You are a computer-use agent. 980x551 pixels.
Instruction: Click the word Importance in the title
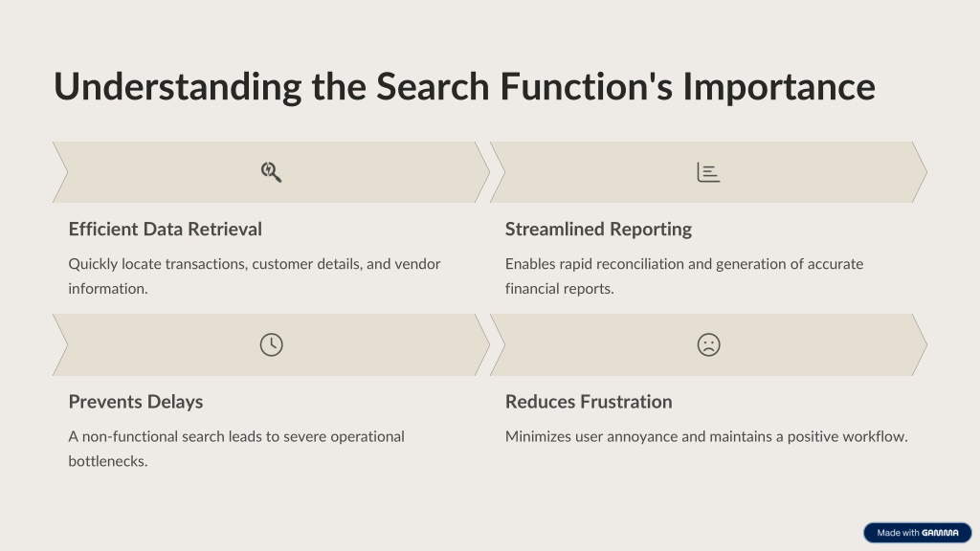point(779,86)
